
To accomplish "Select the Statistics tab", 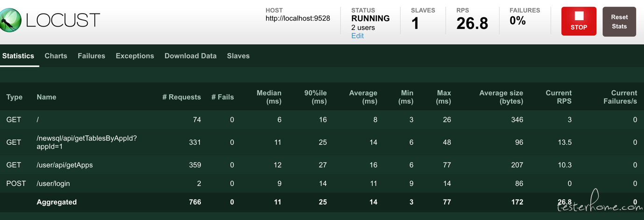I will point(18,56).
